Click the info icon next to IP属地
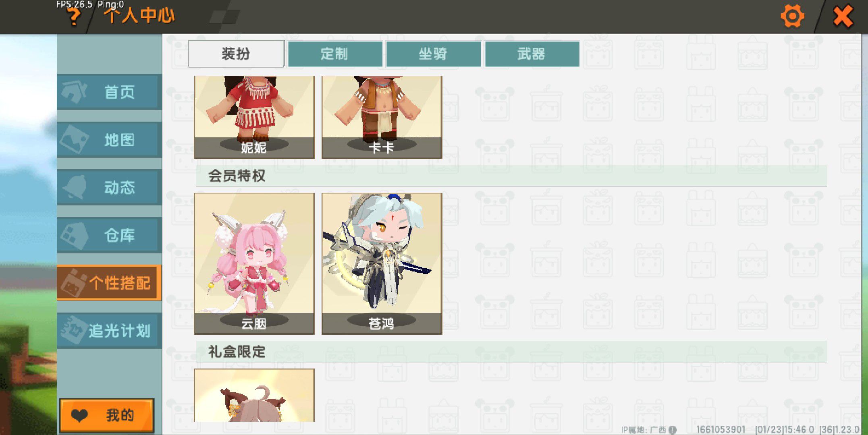Image resolution: width=868 pixels, height=435 pixels. click(672, 430)
